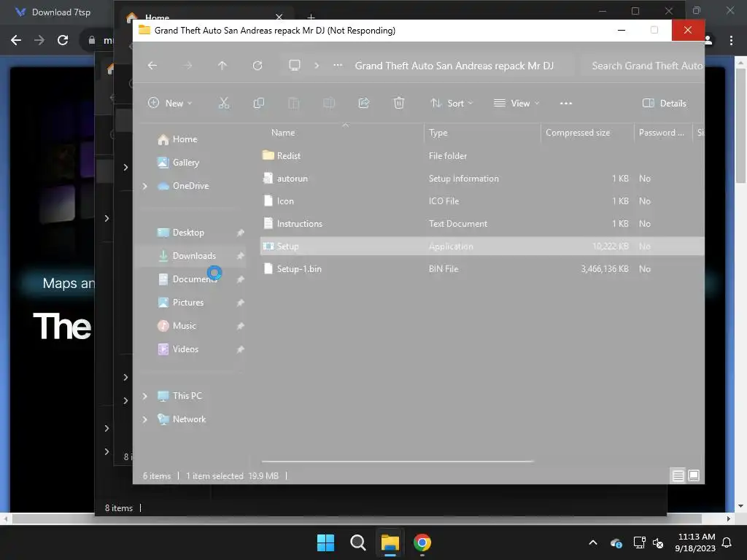Open the clock showing 11:13 AM
The image size is (747, 560).
[695, 542]
